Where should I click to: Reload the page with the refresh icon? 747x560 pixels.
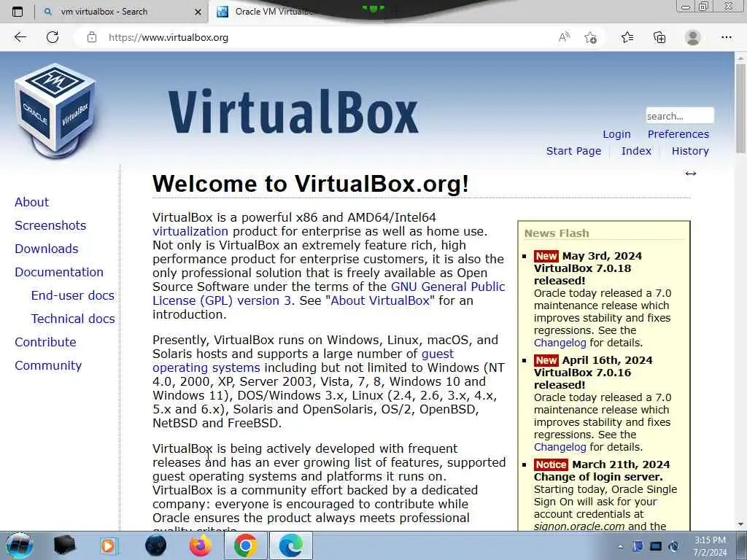[x=53, y=37]
